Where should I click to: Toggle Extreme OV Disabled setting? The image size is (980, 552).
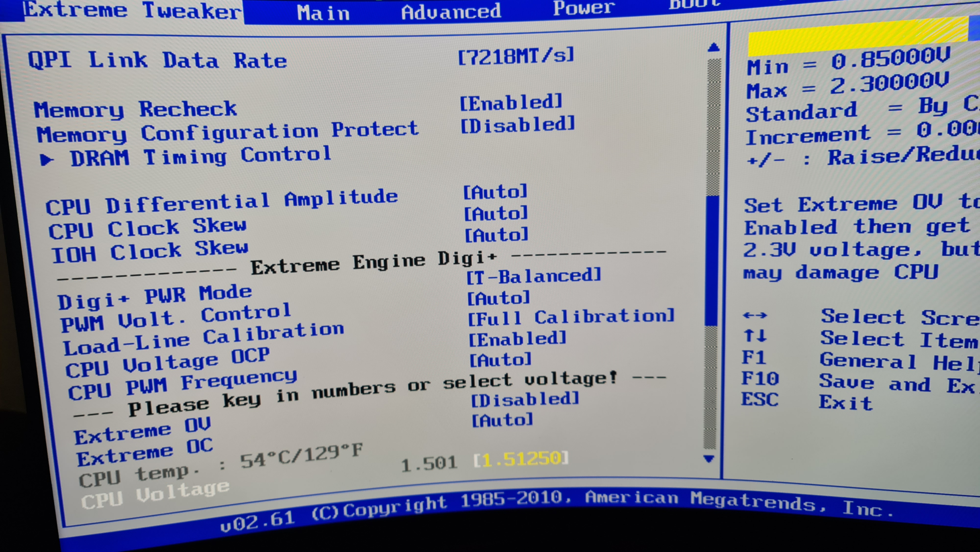(525, 399)
